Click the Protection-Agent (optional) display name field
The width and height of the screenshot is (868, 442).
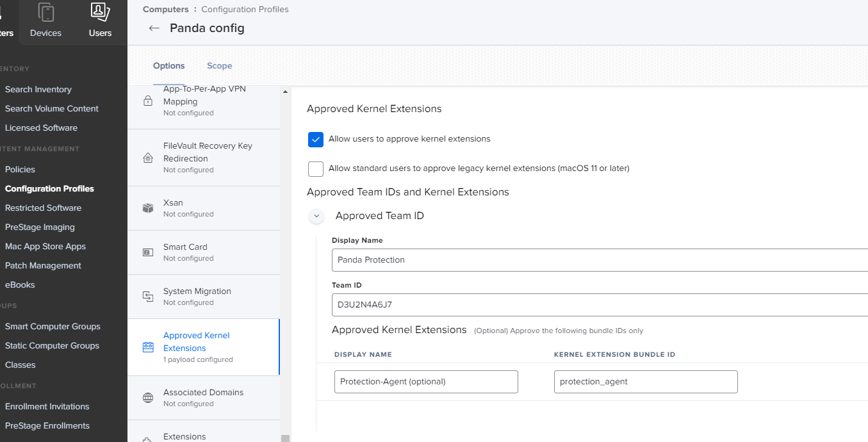click(x=426, y=382)
